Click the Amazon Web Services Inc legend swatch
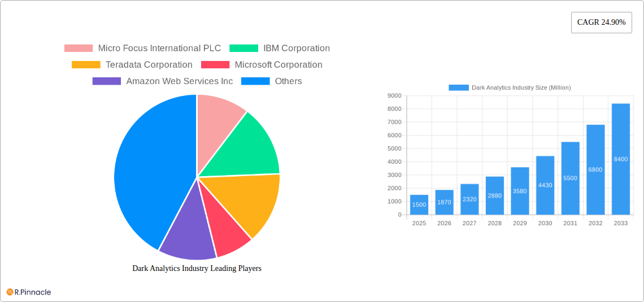Viewport: 644px width, 302px height. tap(107, 81)
